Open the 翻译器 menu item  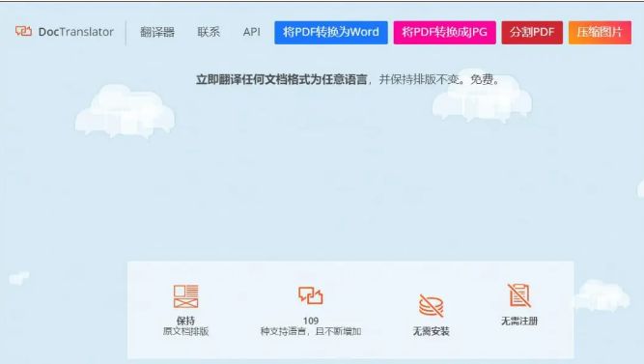click(157, 32)
